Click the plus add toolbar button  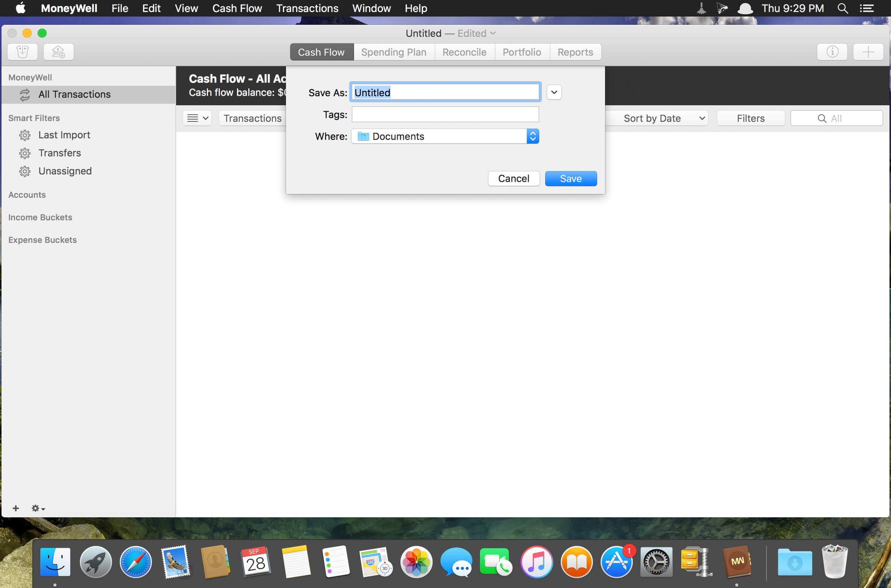[868, 52]
